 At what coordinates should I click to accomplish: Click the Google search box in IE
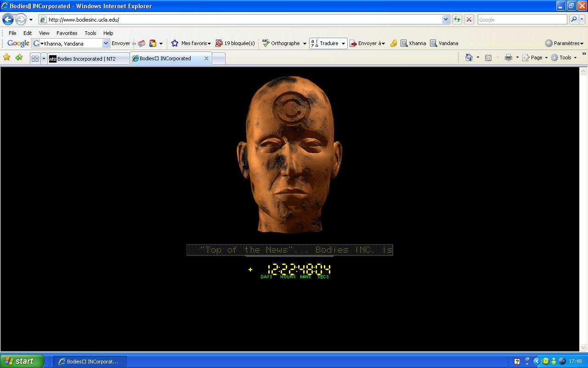[522, 20]
